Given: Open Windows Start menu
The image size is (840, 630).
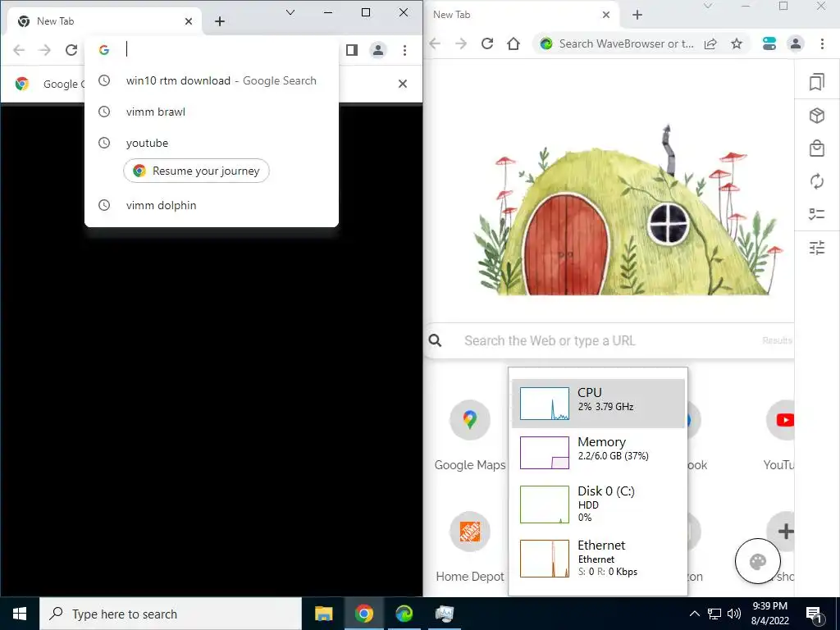Looking at the screenshot, I should 20,614.
